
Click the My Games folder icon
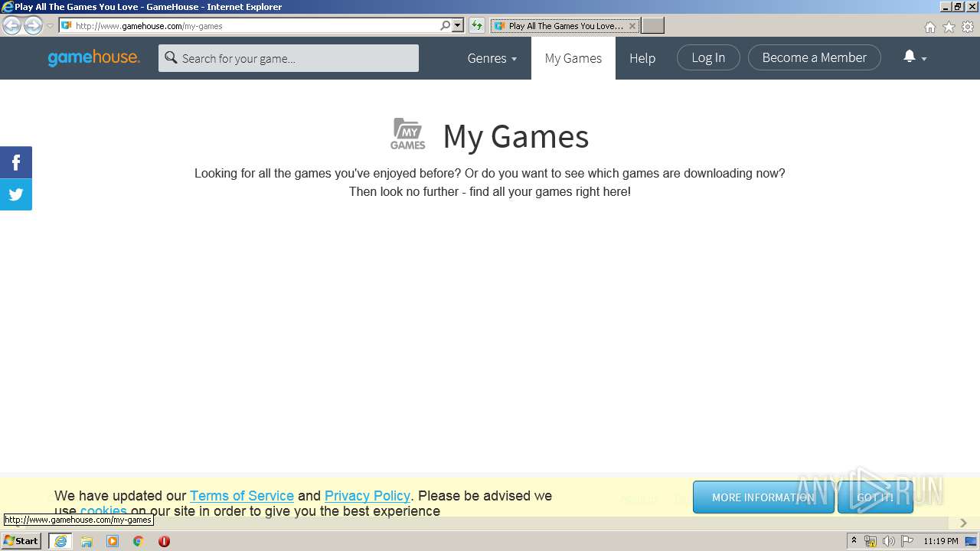point(408,134)
